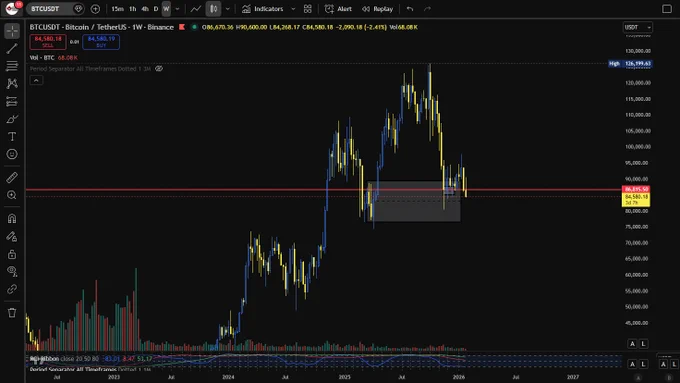The height and width of the screenshot is (383, 680).
Task: Activate the zoom in tool
Action: [12, 195]
